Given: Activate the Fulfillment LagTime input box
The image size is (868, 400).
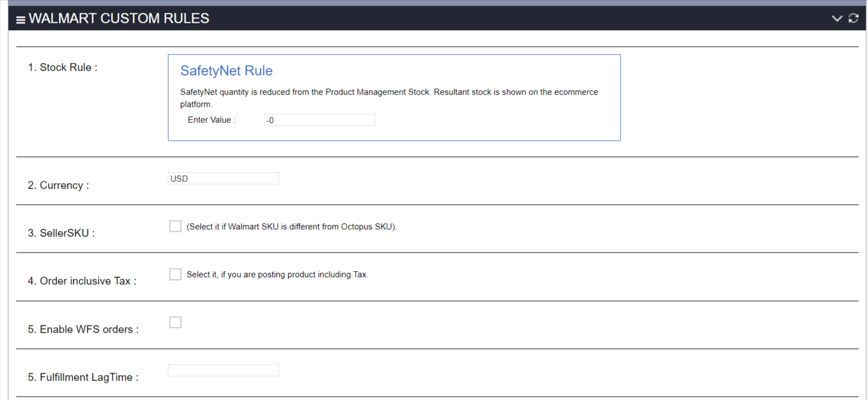Looking at the screenshot, I should 223,371.
